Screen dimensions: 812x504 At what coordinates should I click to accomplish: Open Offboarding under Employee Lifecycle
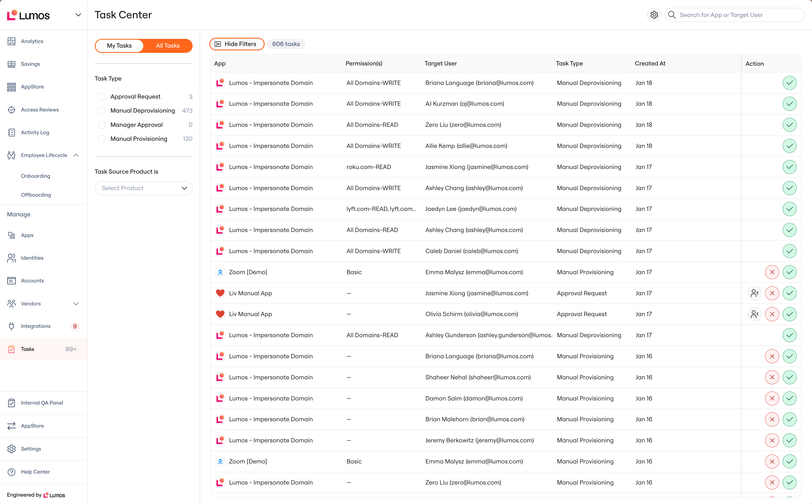(x=36, y=195)
